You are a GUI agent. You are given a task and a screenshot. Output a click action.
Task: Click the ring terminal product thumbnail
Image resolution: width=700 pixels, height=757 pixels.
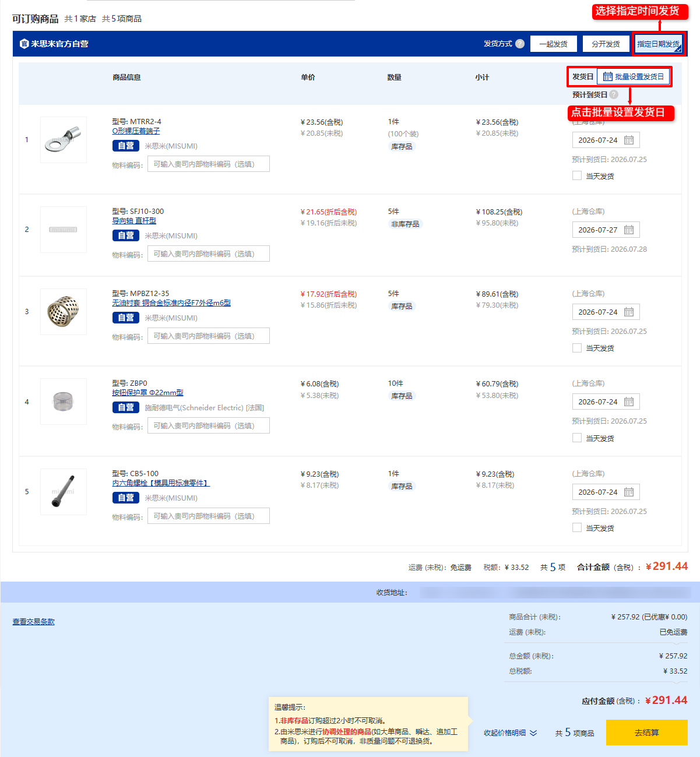64,140
